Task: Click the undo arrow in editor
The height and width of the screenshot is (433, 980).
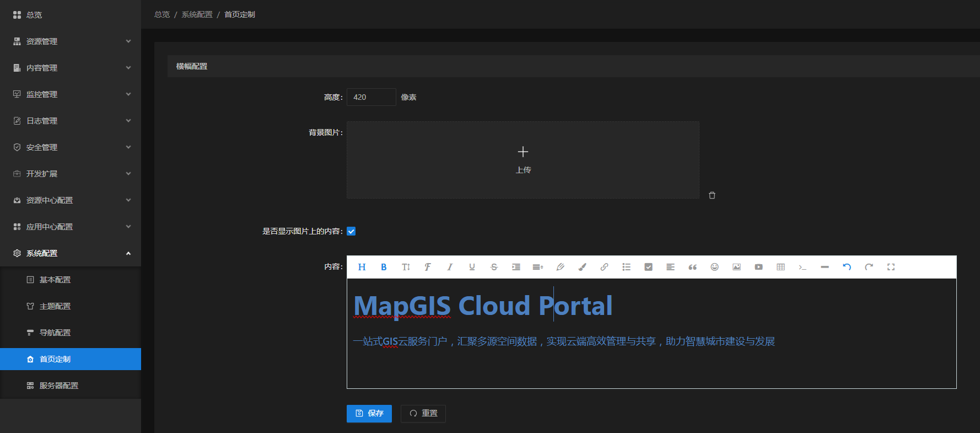Action: click(847, 267)
